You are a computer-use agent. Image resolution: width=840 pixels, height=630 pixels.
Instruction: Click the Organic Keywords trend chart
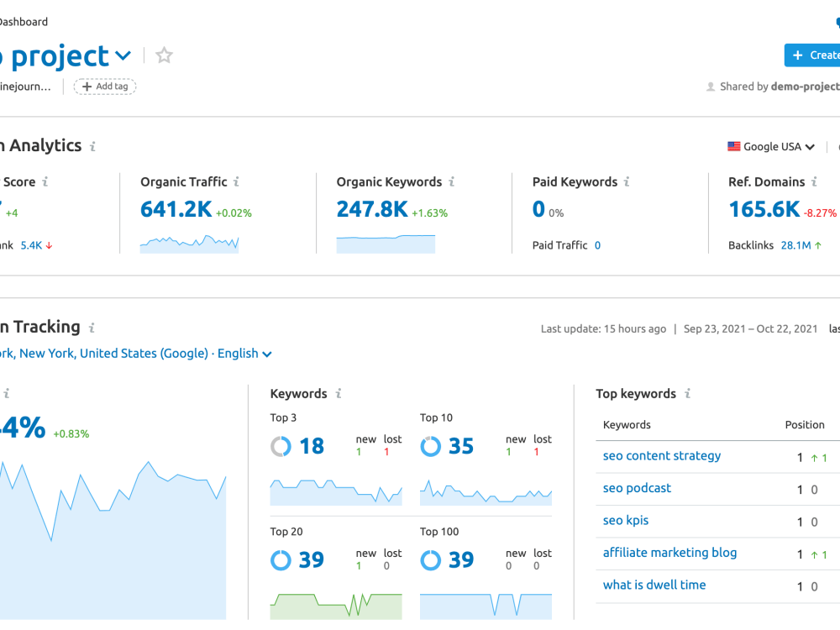(x=386, y=244)
